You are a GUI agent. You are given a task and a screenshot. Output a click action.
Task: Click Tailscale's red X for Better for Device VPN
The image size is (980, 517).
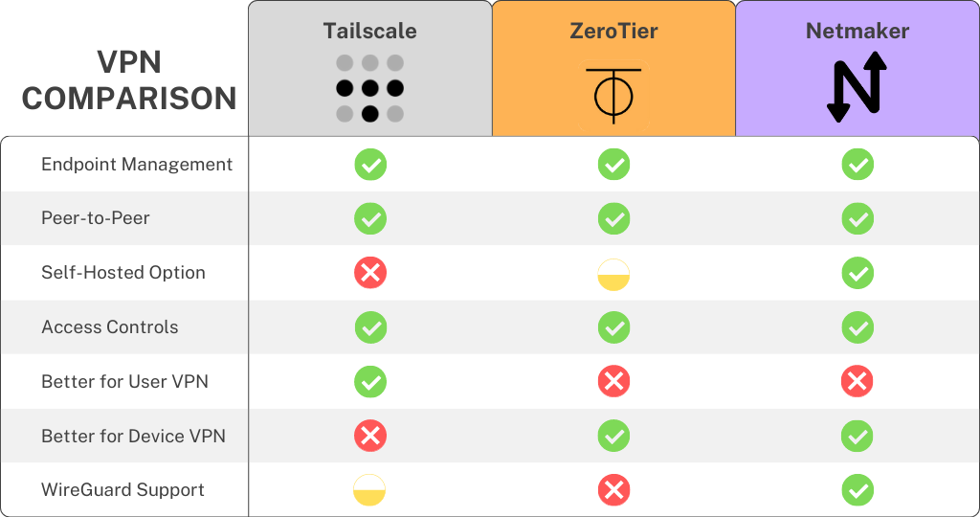370,437
